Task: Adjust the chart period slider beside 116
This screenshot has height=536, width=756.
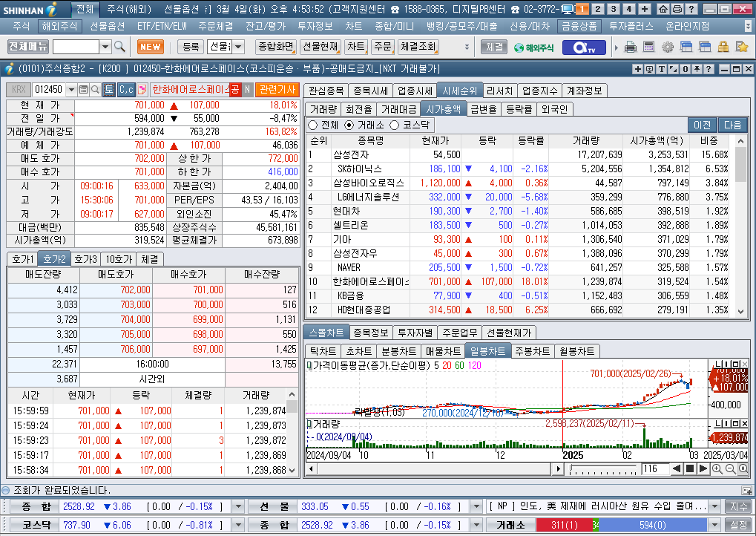Action: (x=602, y=469)
